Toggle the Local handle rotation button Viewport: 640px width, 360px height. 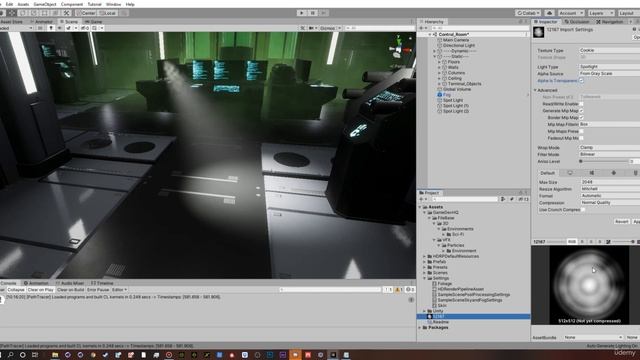[x=108, y=13]
